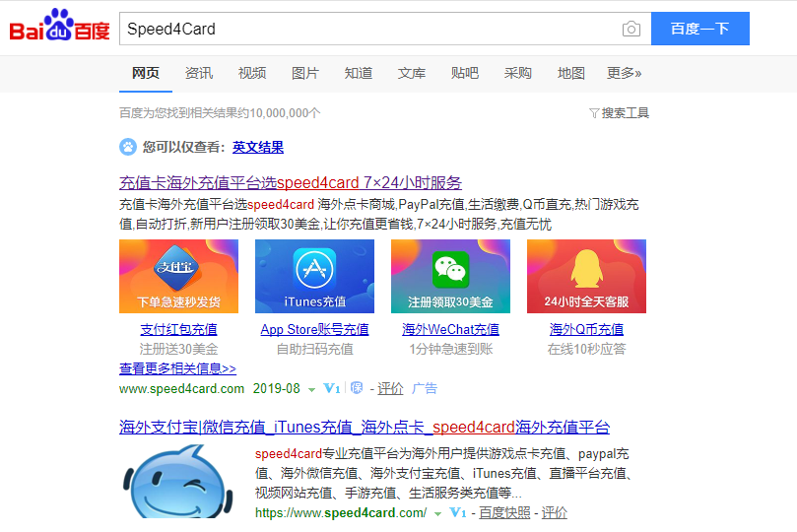Open App Store账号充值 link

[314, 329]
